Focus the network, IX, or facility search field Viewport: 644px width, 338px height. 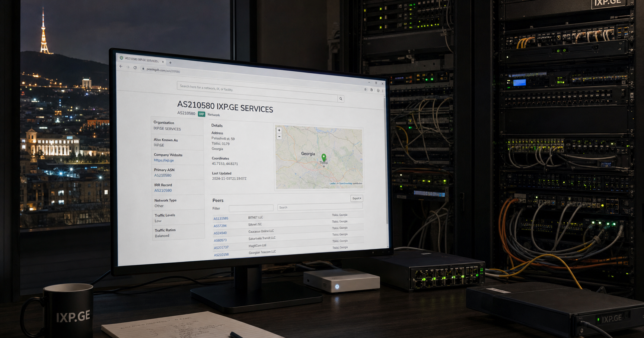[257, 91]
